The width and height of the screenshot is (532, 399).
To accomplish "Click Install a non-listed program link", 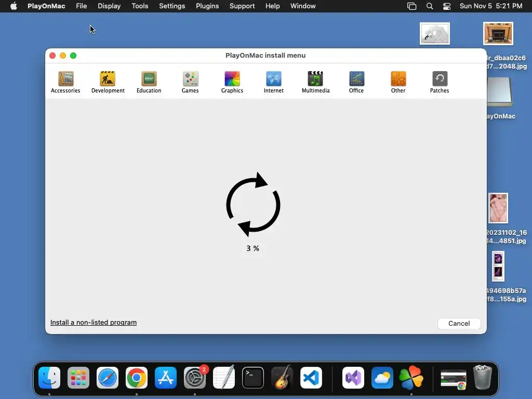I will click(94, 322).
